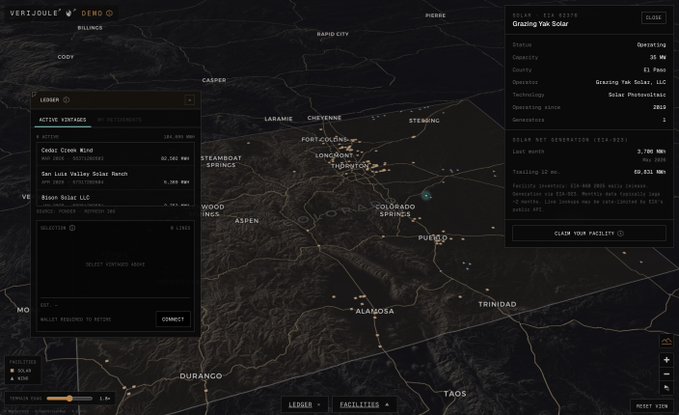Zoom in on the map with plus

[666, 360]
